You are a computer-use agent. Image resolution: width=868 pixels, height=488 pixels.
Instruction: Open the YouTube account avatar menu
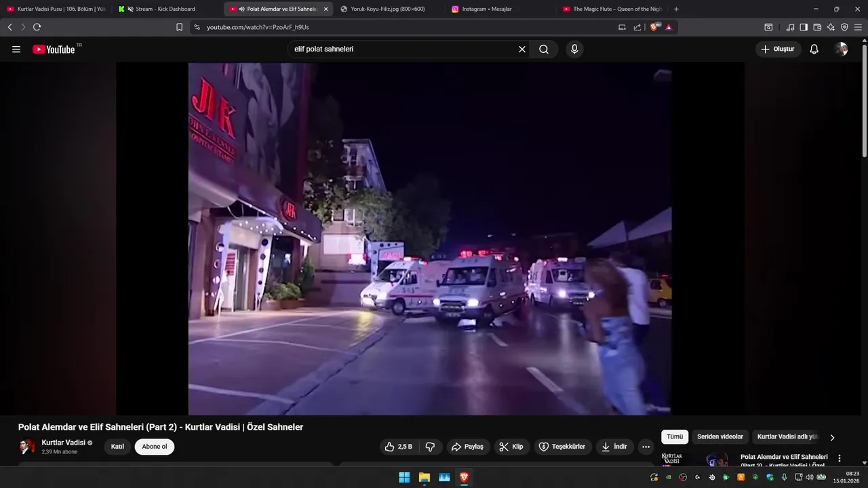point(841,49)
